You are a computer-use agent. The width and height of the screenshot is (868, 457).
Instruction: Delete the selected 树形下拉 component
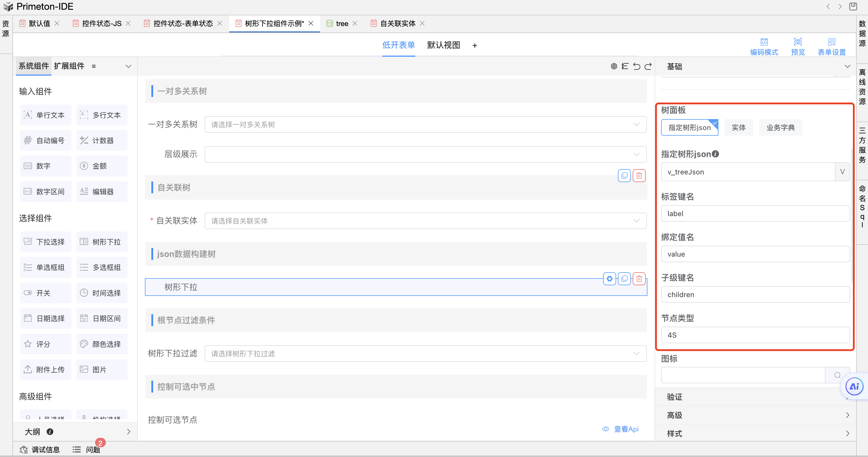pyautogui.click(x=639, y=279)
